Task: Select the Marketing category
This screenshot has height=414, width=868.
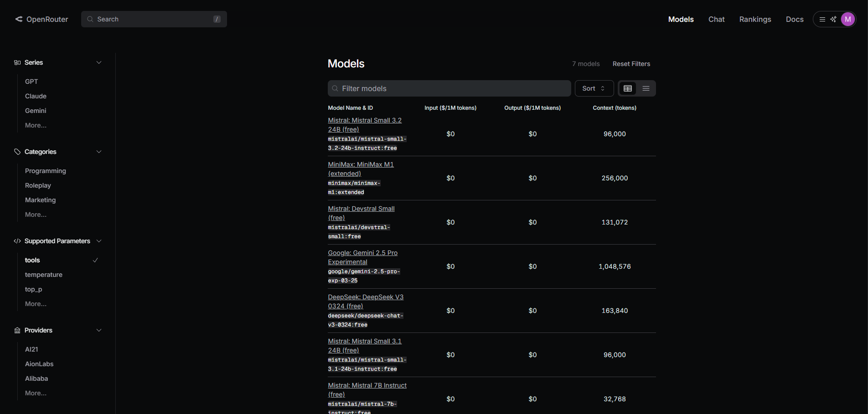Action: point(40,200)
